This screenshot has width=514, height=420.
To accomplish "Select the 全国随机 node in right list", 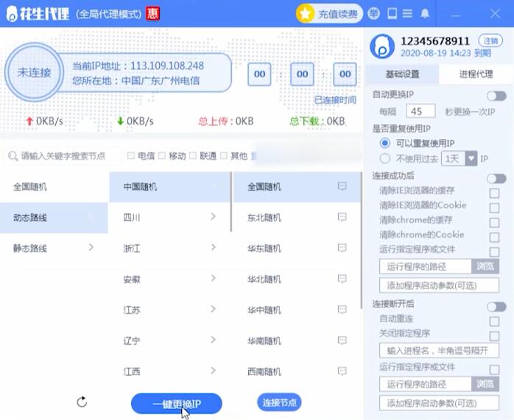I will 296,187.
